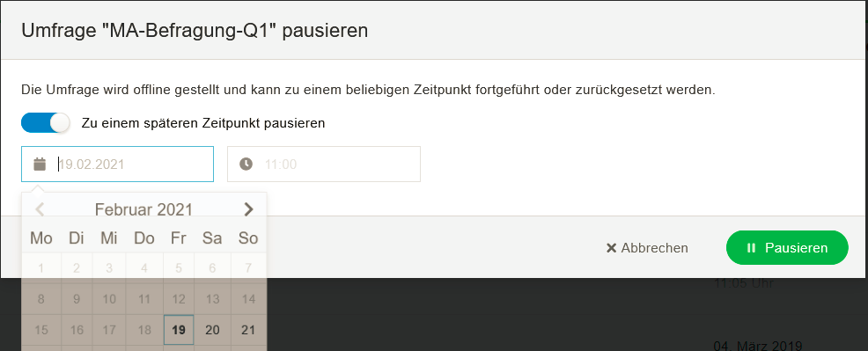Cancel the dialog with Abbrechen

point(647,248)
